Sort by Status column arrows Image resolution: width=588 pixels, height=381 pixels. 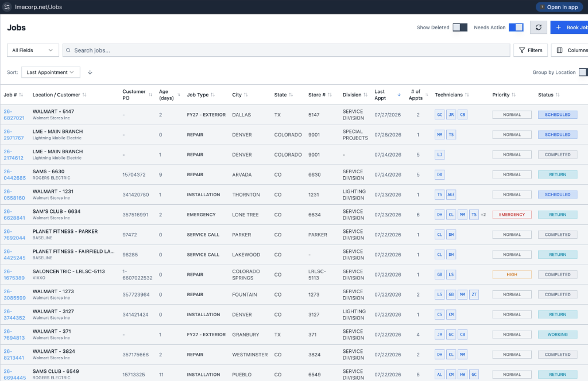(x=558, y=95)
